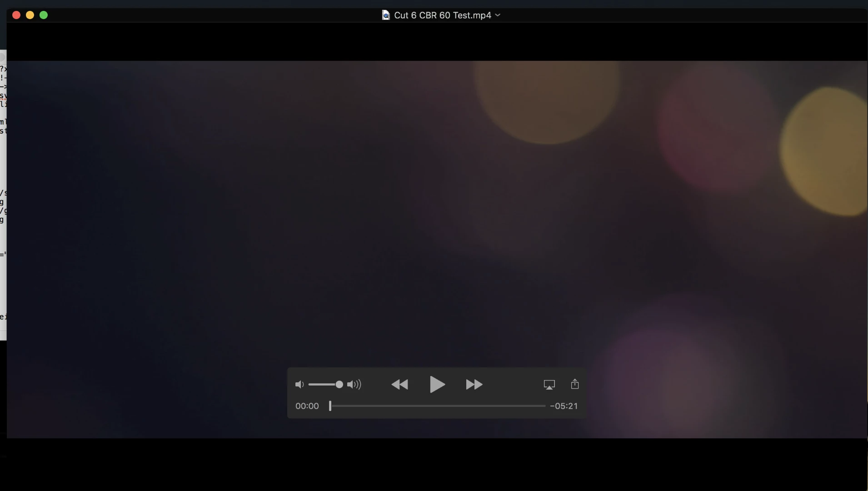Open the title dropdown arrow next to Test.mp4

[498, 15]
